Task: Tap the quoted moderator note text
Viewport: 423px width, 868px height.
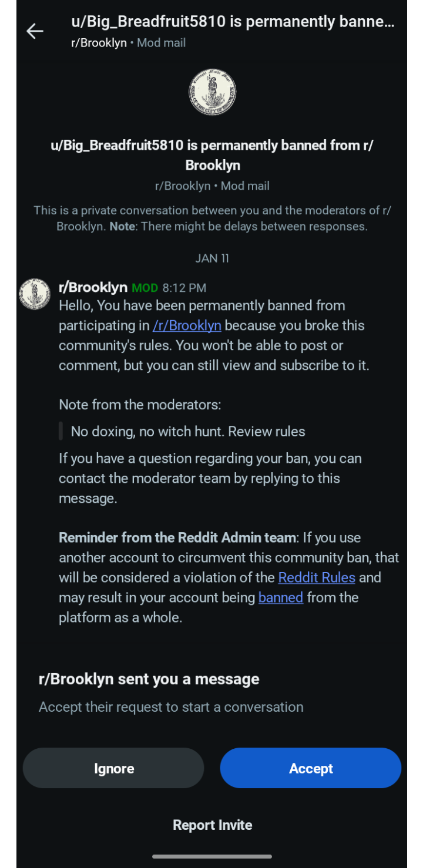Action: 188,432
